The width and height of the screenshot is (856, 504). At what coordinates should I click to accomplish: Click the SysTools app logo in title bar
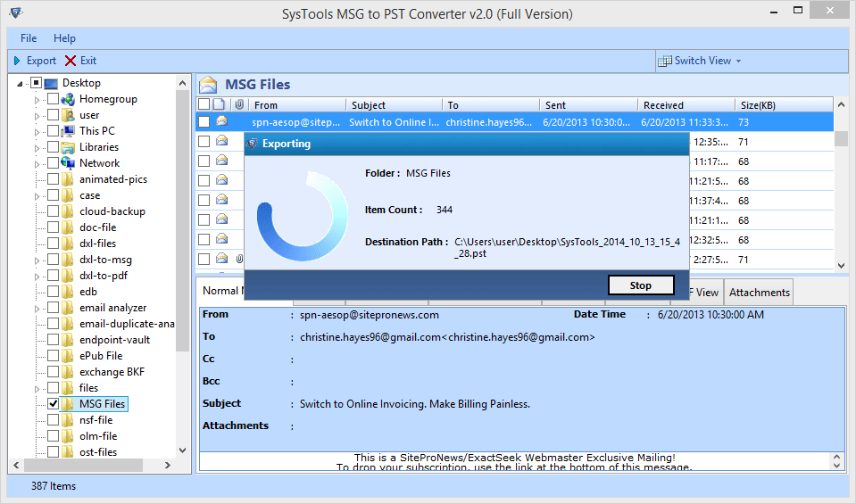coord(16,12)
